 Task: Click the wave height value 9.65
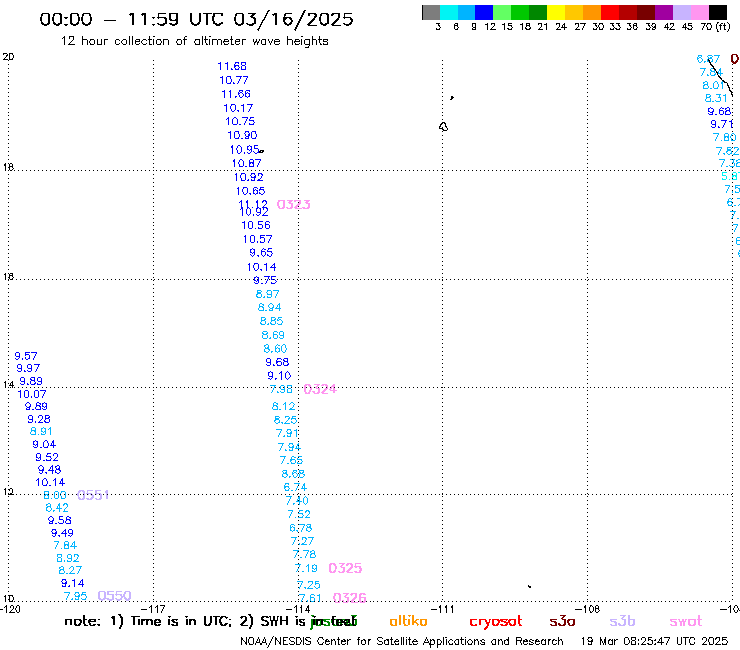261,253
